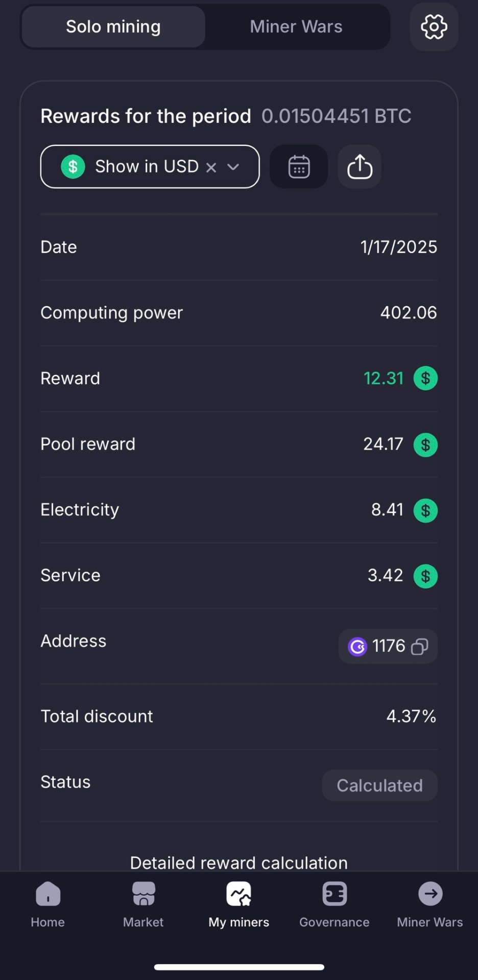478x980 pixels.
Task: Tap the purple wallet address logo
Action: tap(357, 647)
